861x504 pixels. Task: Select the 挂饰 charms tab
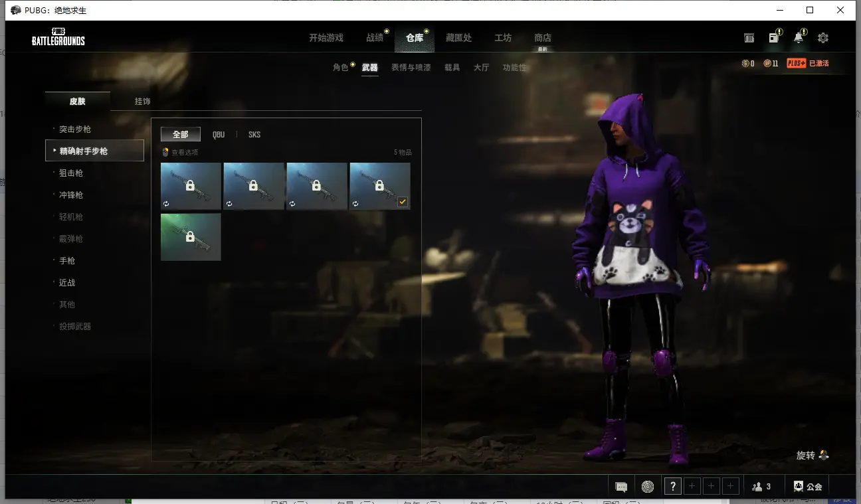(x=143, y=102)
